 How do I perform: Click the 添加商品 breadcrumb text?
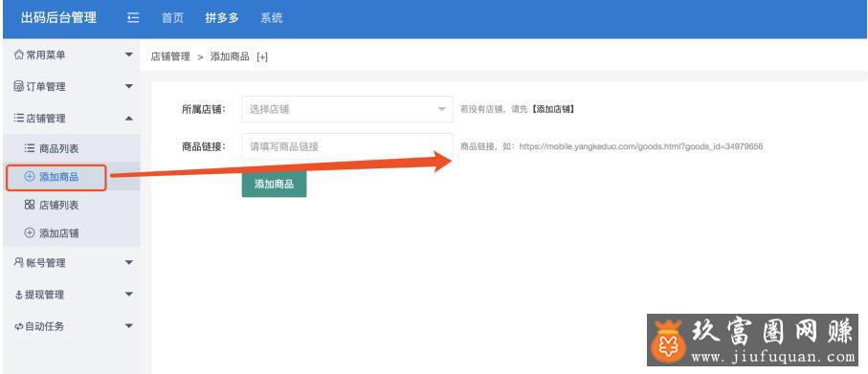(x=230, y=56)
